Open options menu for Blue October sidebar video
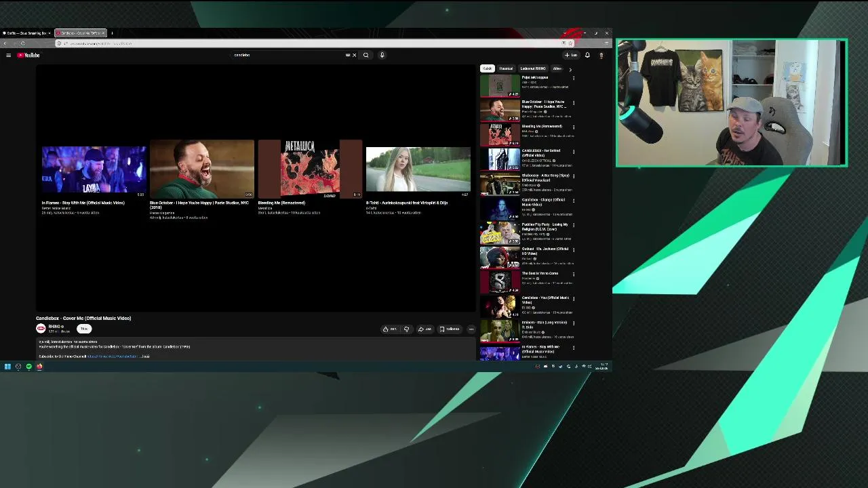The image size is (868, 488). coord(574,102)
